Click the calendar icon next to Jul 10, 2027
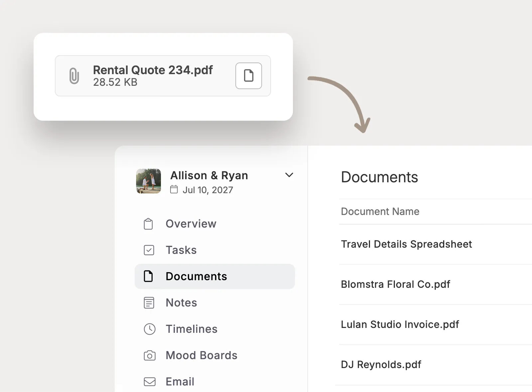 (174, 190)
